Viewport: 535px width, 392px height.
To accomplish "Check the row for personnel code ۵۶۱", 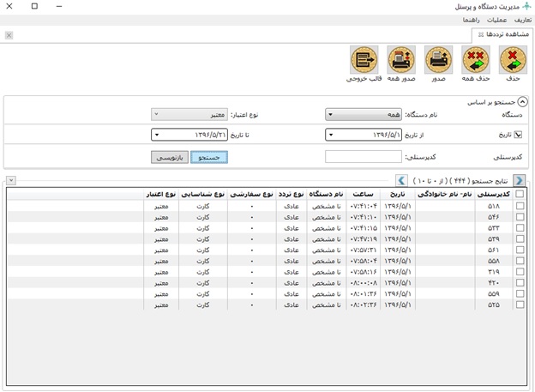I will (520, 250).
